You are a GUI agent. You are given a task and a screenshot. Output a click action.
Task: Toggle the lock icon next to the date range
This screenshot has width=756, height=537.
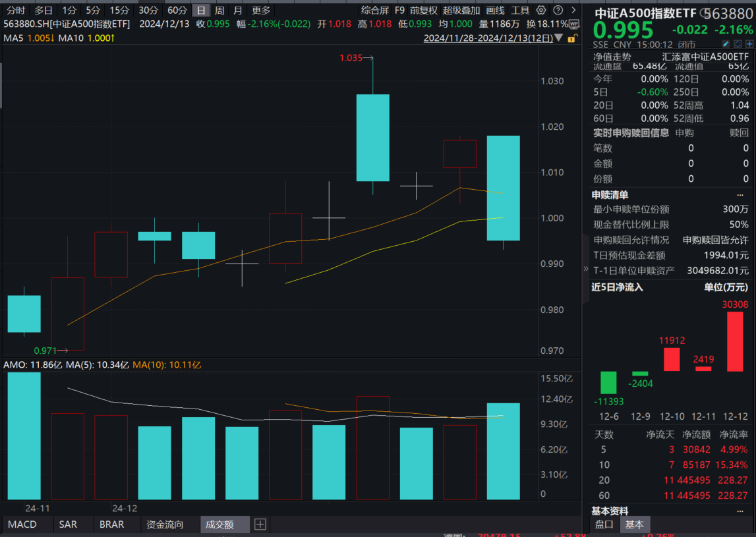click(x=572, y=38)
